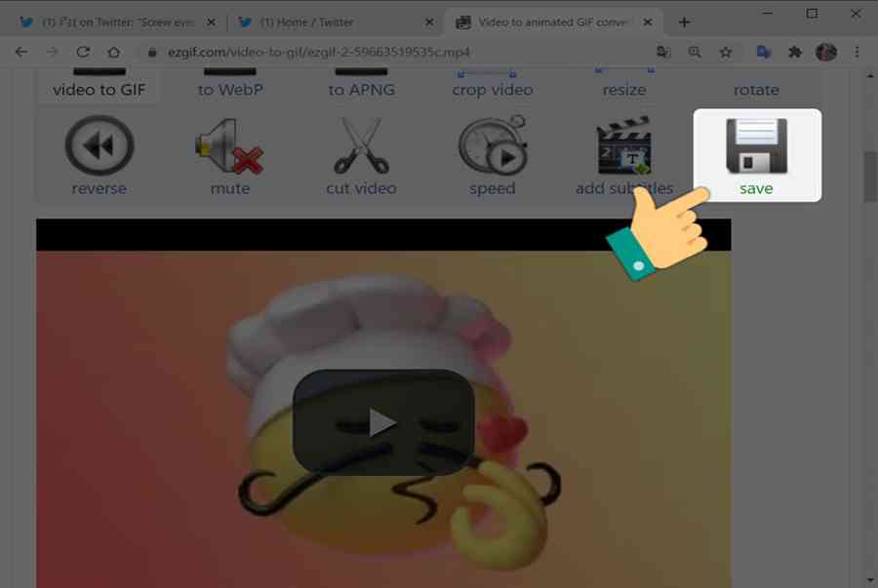
Task: Go to the browser home page
Action: tap(114, 52)
